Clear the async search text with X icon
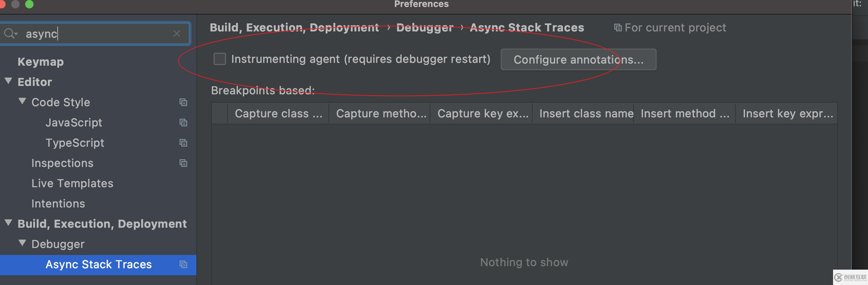The image size is (868, 285). point(177,34)
